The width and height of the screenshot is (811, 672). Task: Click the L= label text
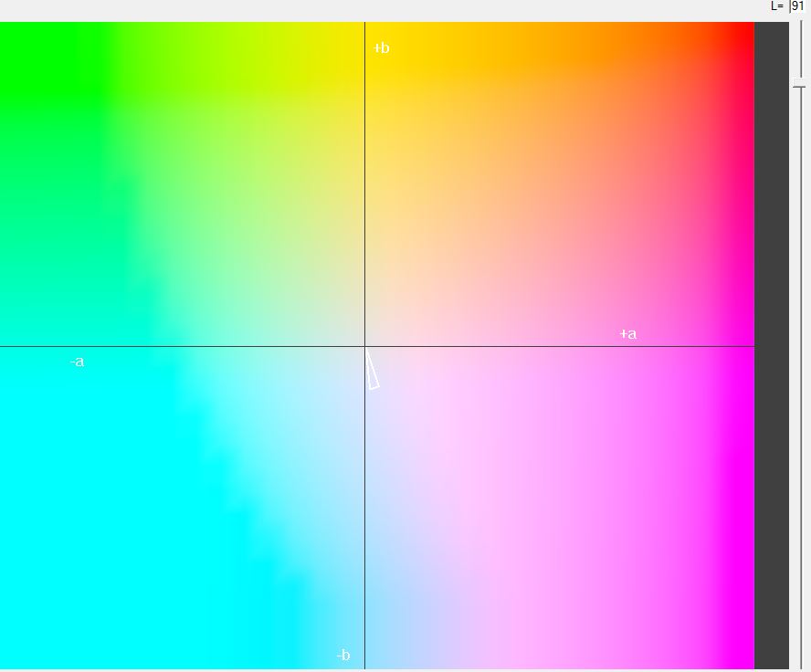pos(777,6)
